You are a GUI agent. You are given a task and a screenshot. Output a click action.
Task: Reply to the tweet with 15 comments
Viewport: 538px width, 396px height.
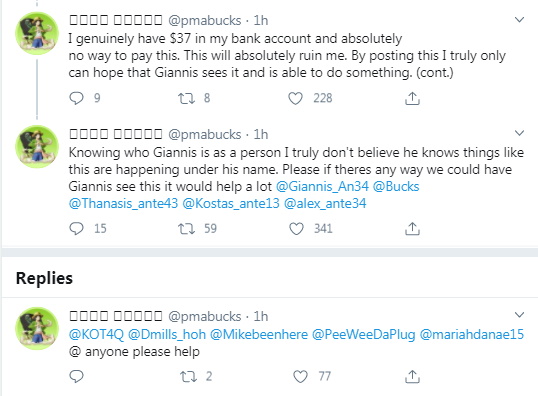pos(76,229)
